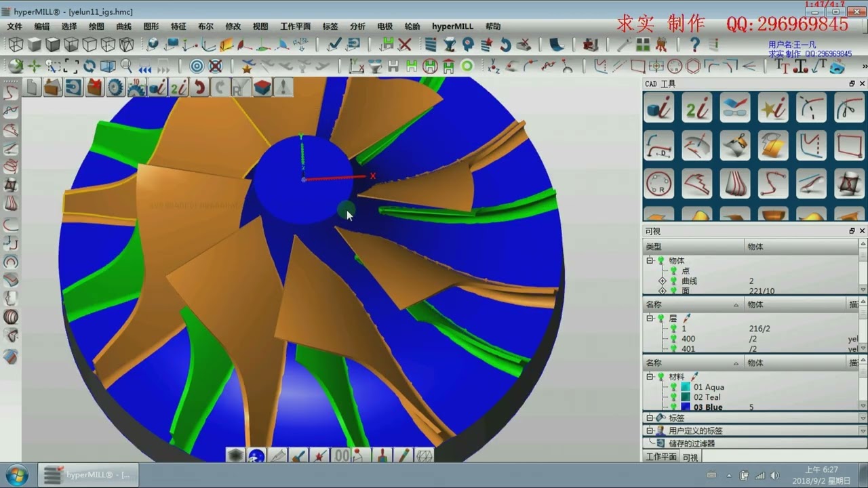The image size is (868, 488).
Task: Toggle visibility bulb for 材料 row
Action: tap(661, 376)
